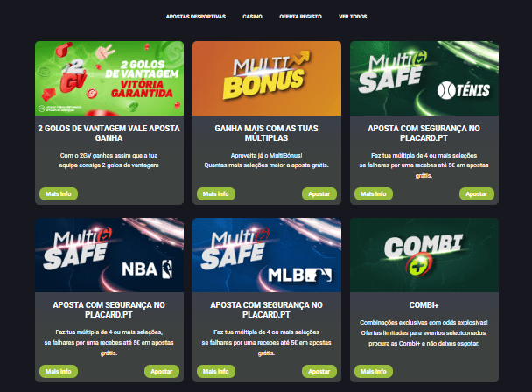Open the MultiSafe Ténis banner image

pos(424,79)
